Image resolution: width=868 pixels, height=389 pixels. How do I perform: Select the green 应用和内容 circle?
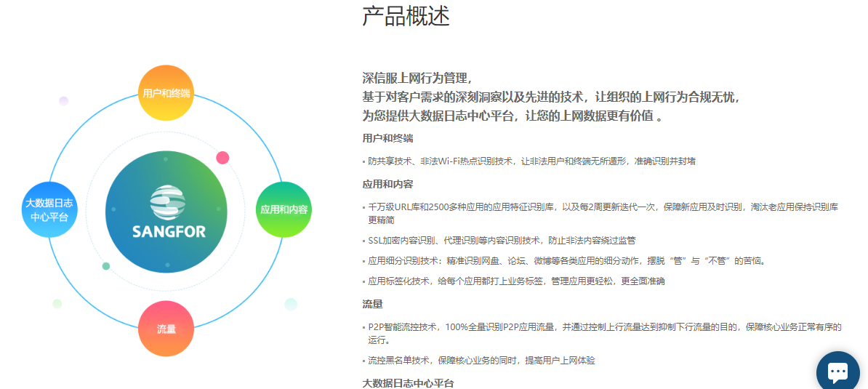pos(284,209)
